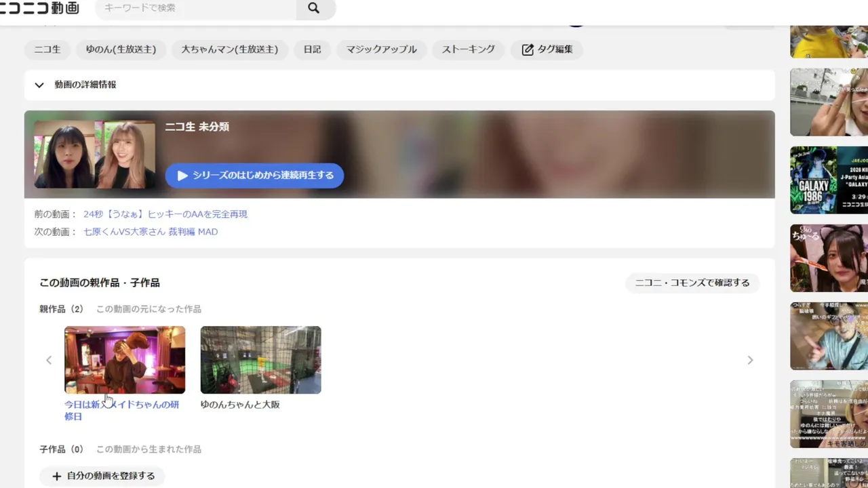
Task: Click the タグ編集 edit button
Action: click(547, 49)
